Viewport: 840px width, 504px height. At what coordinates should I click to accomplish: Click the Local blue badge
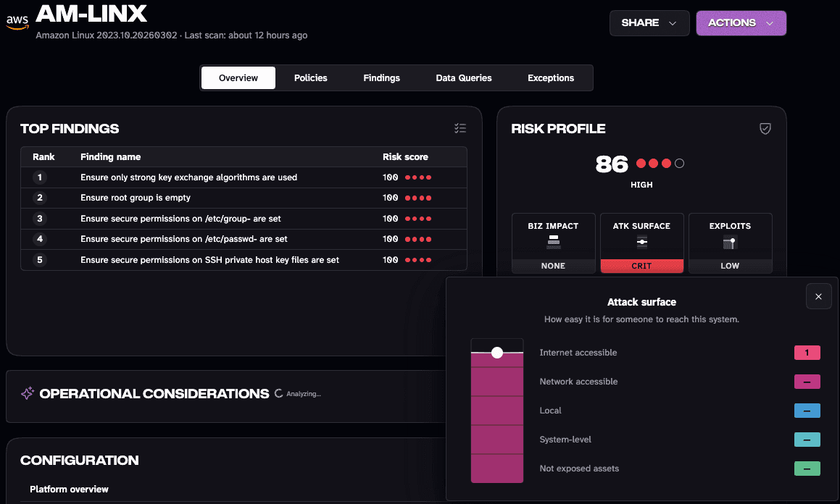[807, 411]
